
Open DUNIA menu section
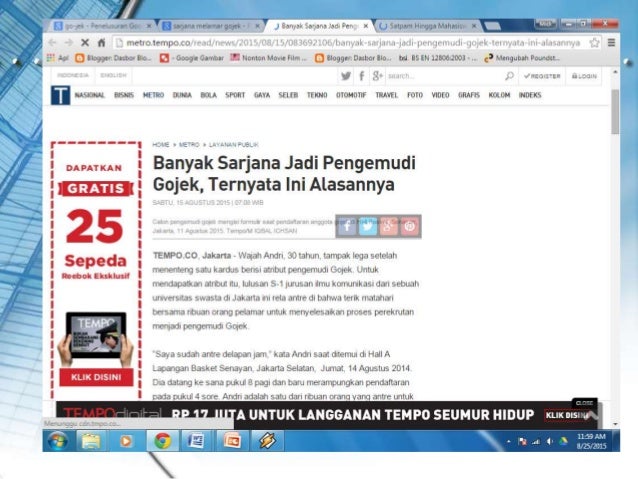(x=182, y=95)
